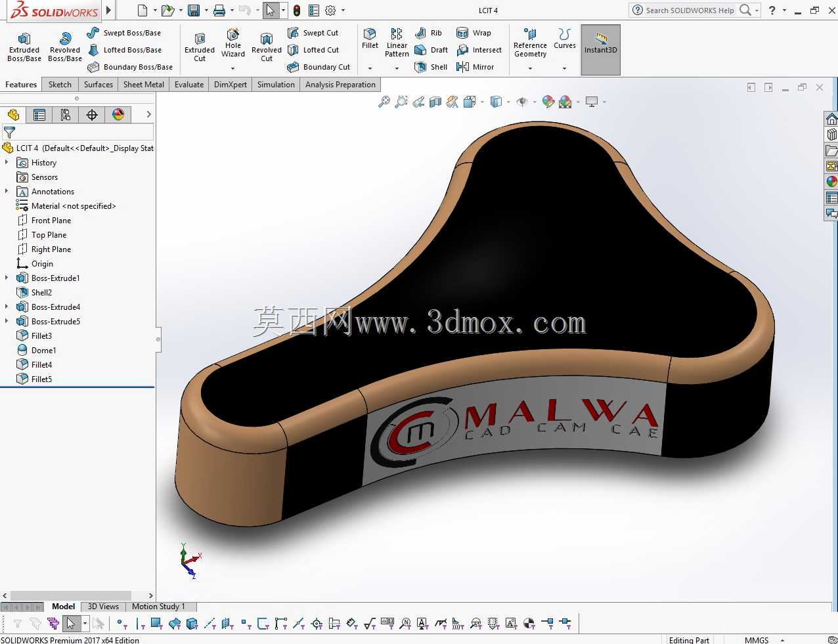Open the PropertyManager tab
The image size is (838, 644).
(39, 115)
